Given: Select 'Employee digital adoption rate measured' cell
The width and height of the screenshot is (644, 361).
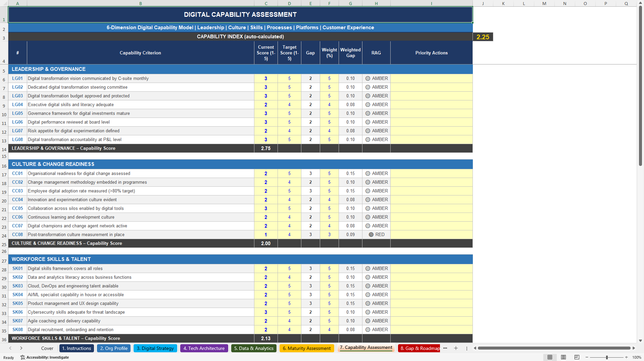Looking at the screenshot, I should tap(141, 191).
